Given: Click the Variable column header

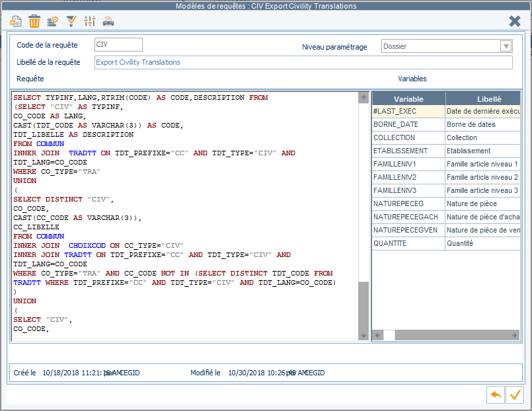Looking at the screenshot, I should [408, 99].
